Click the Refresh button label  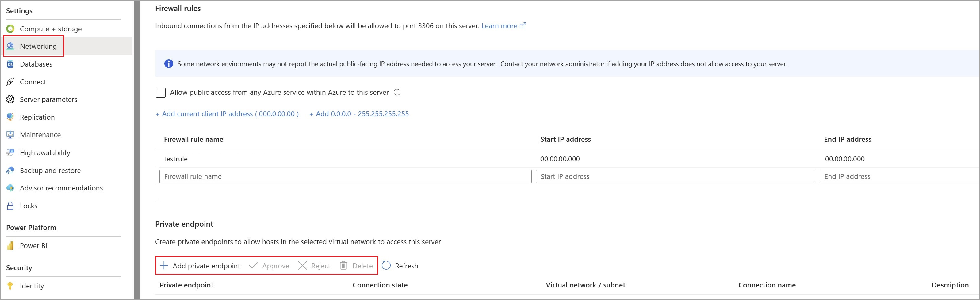point(406,266)
